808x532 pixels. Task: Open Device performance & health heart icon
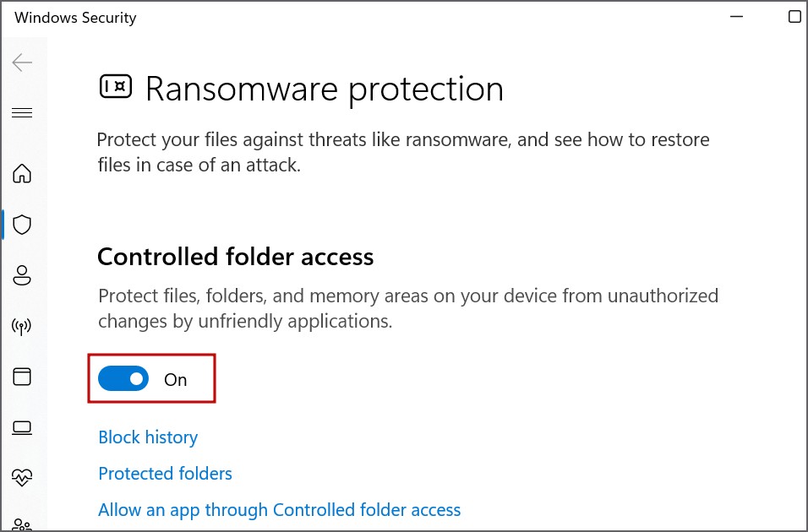(22, 478)
